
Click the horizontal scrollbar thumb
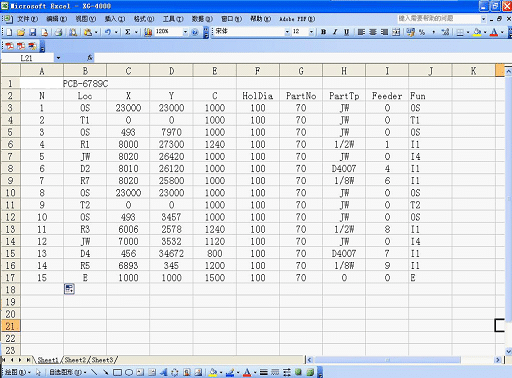click(388, 360)
